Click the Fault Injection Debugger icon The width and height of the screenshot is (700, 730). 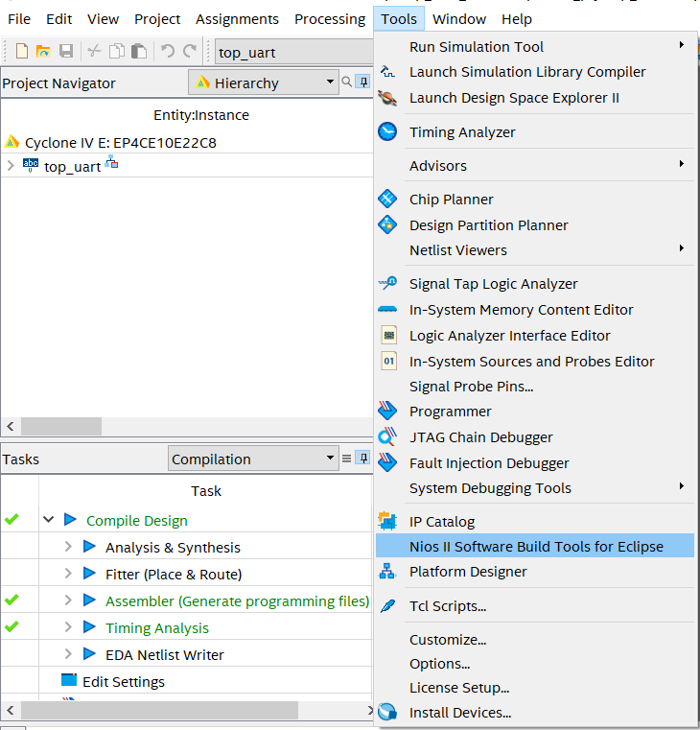pyautogui.click(x=387, y=462)
